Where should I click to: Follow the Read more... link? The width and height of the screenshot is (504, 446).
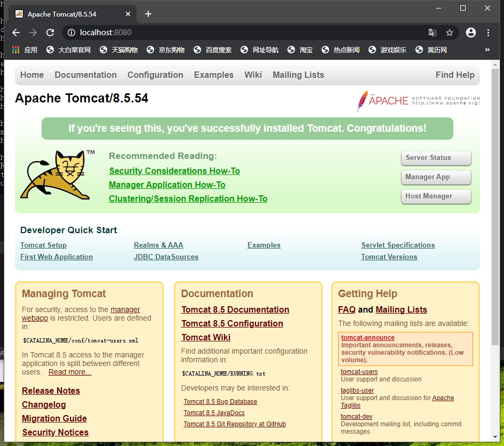(x=70, y=372)
